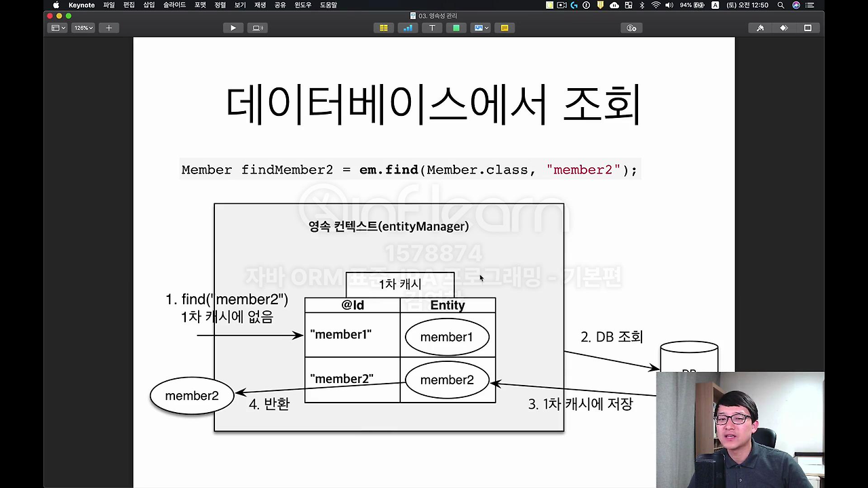The width and height of the screenshot is (868, 488).
Task: Select the '"member2"' id cell
Action: [x=353, y=380]
